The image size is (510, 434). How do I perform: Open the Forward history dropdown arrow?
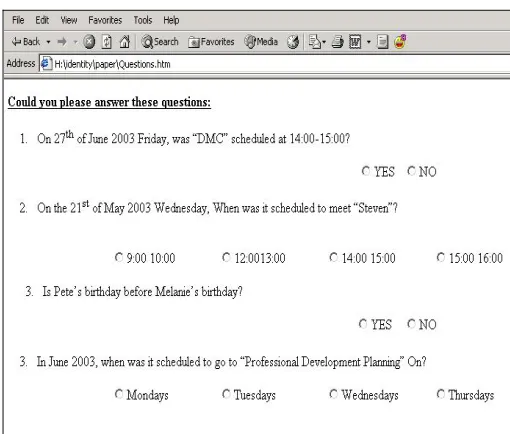click(76, 42)
